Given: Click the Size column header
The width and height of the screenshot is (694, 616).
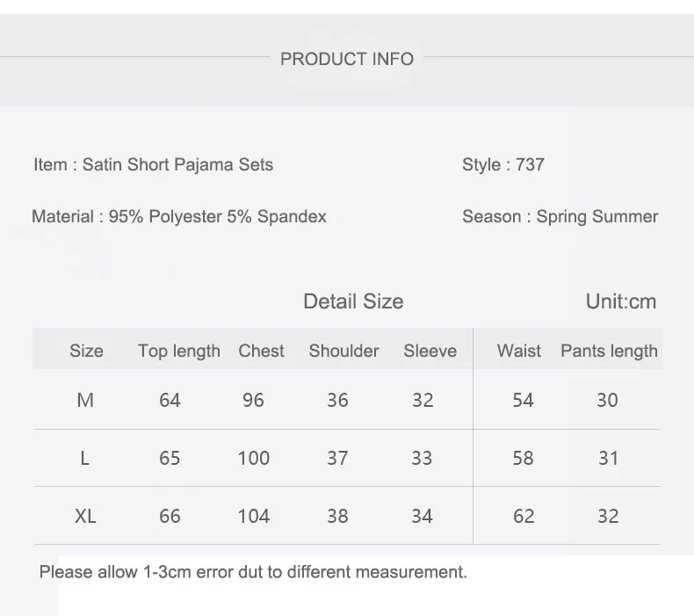Looking at the screenshot, I should pyautogui.click(x=86, y=351).
